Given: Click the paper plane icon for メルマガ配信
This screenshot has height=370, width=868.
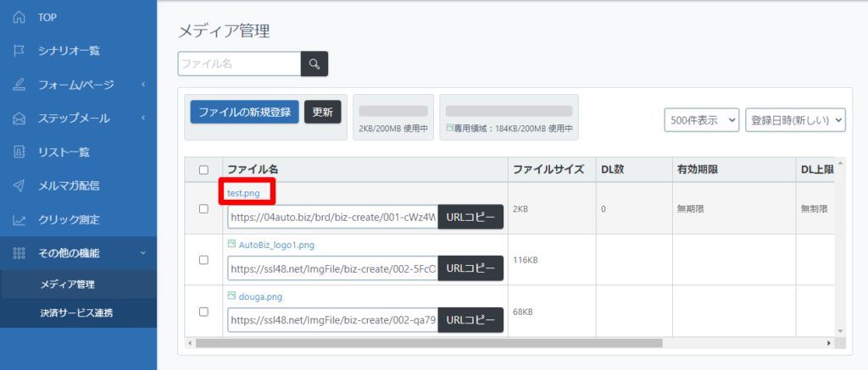Looking at the screenshot, I should coord(19,186).
